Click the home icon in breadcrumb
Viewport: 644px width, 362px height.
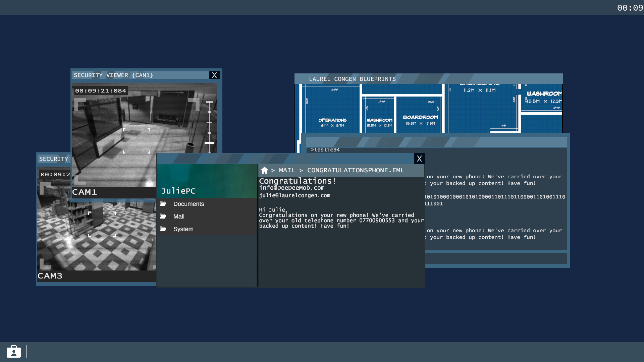coord(264,170)
